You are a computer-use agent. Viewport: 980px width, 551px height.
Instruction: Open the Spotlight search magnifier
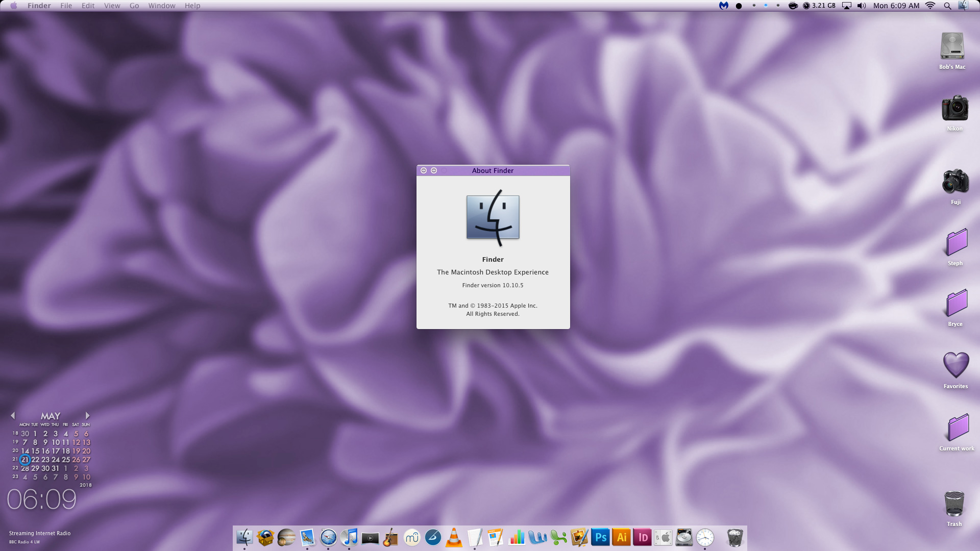pos(947,6)
